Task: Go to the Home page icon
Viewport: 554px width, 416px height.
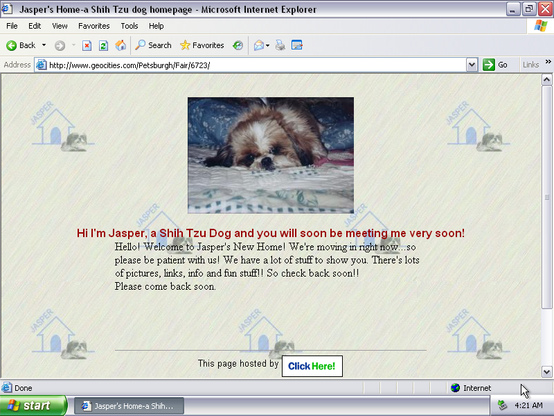Action: point(120,45)
